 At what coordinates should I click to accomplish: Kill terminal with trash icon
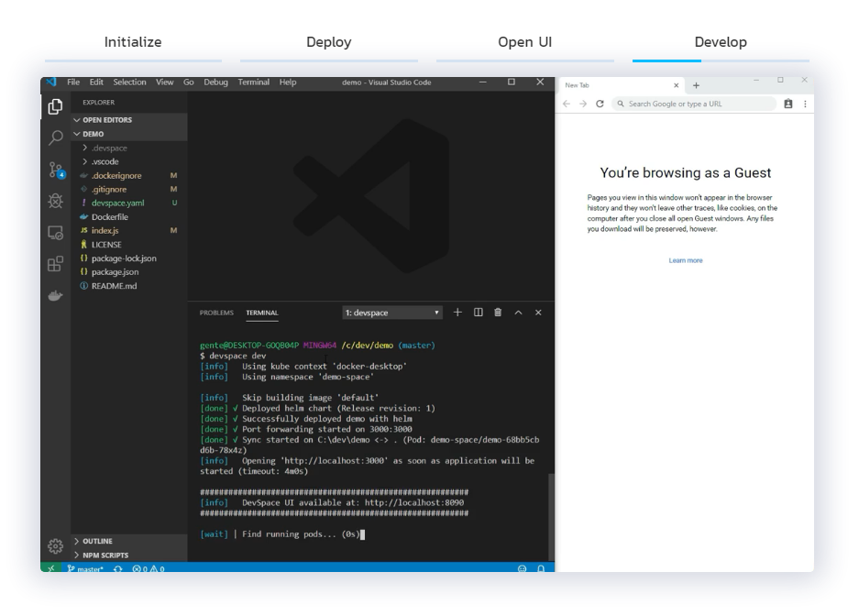click(x=498, y=312)
